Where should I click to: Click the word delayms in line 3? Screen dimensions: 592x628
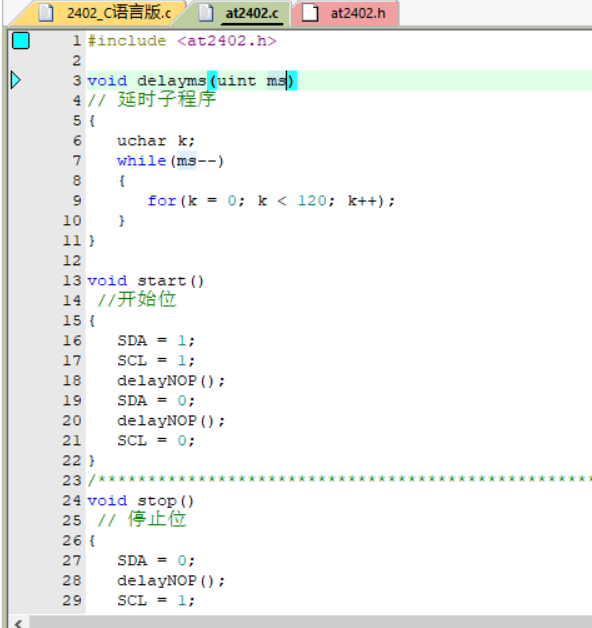[171, 81]
